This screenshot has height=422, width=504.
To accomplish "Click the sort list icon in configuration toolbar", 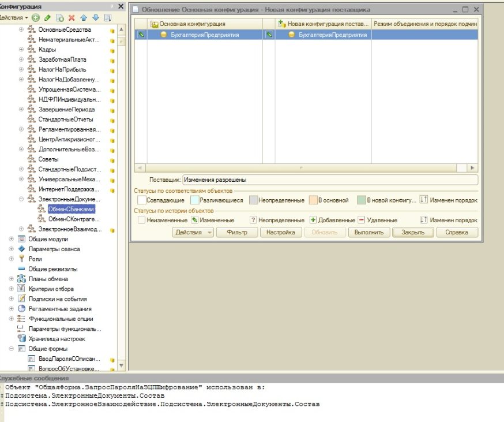I will coord(108,18).
